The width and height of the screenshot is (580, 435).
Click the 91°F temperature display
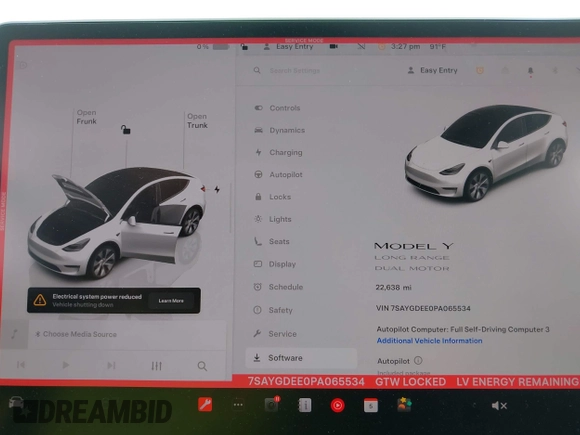click(438, 47)
